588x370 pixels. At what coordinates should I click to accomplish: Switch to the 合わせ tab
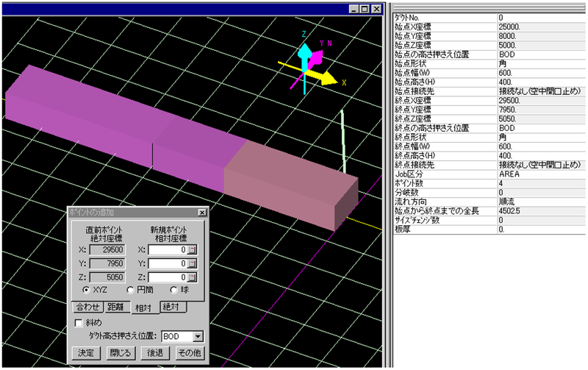pyautogui.click(x=85, y=307)
